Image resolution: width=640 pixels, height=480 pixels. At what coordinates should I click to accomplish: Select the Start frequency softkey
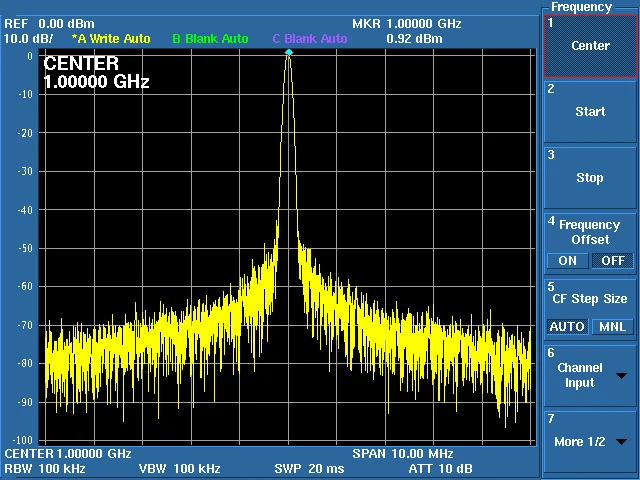click(590, 111)
